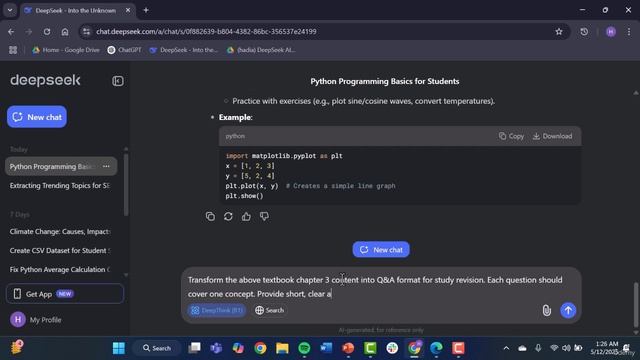640x360 pixels.
Task: Open Spotify from the taskbar
Action: click(x=304, y=348)
